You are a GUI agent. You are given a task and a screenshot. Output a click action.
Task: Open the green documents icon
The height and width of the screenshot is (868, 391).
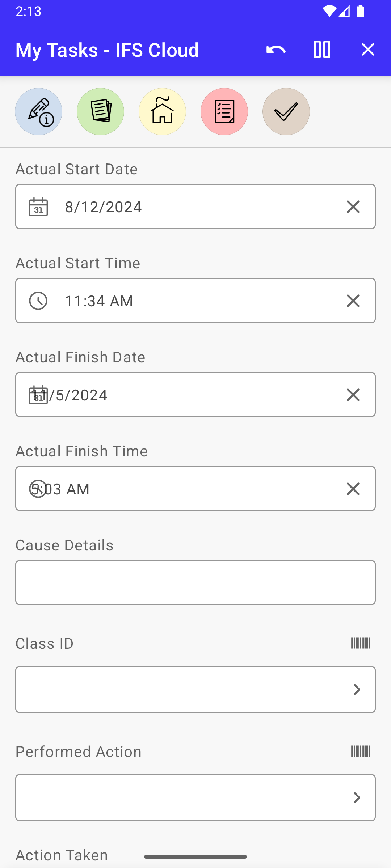pos(101,112)
